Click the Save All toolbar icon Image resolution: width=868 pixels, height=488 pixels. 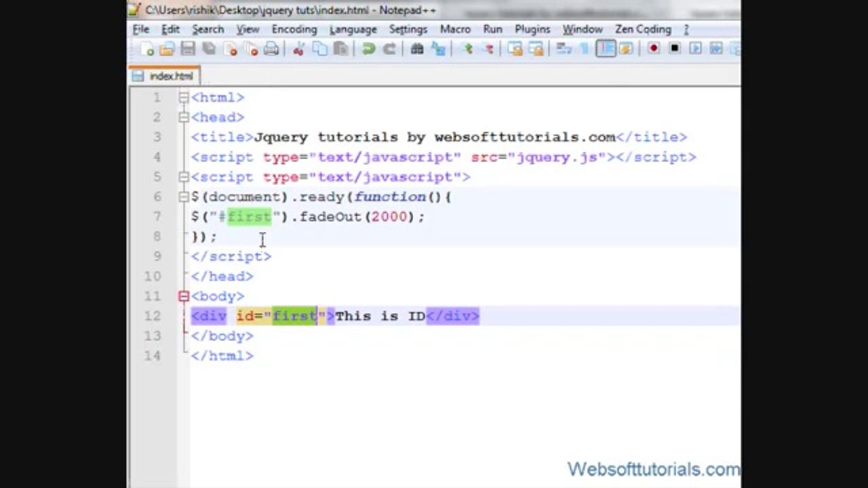[209, 49]
